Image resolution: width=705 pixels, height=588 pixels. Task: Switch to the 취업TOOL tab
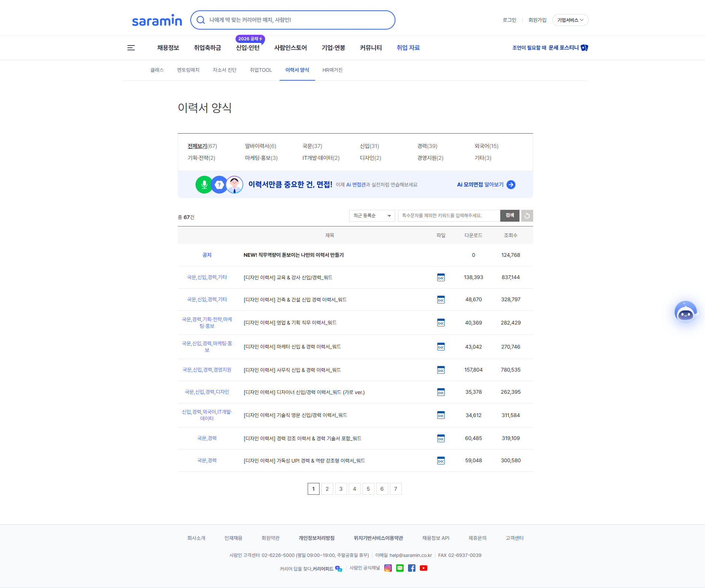pos(261,70)
